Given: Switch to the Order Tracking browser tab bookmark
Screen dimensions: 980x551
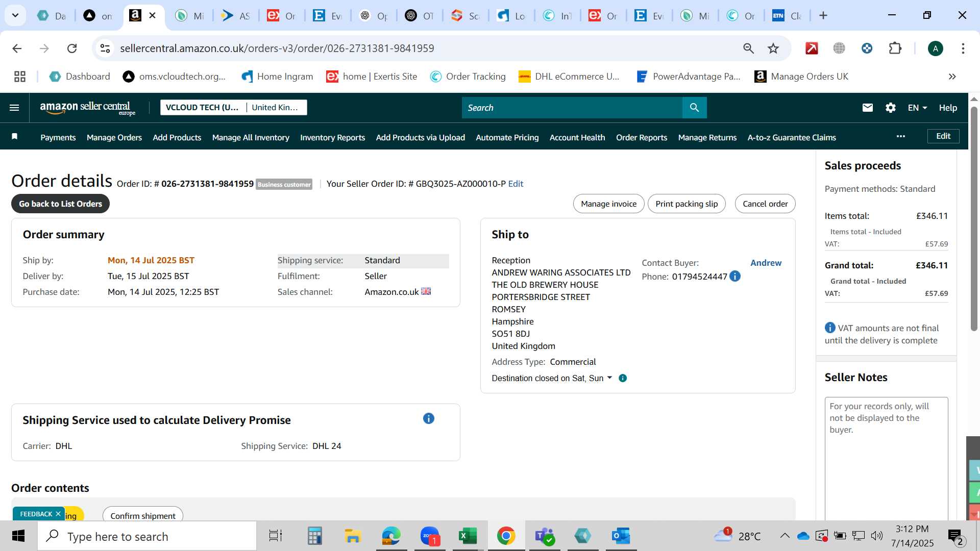Looking at the screenshot, I should click(468, 77).
